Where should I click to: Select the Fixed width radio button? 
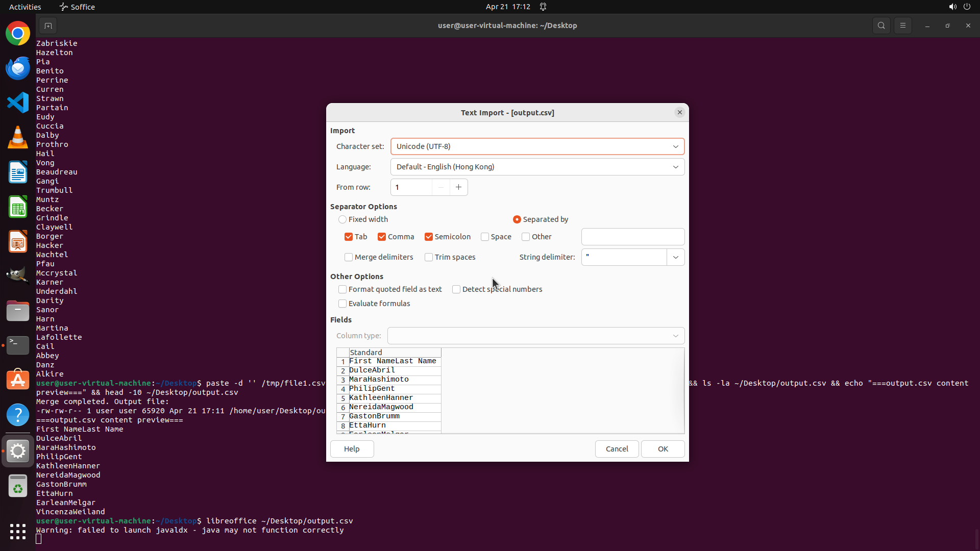point(342,219)
